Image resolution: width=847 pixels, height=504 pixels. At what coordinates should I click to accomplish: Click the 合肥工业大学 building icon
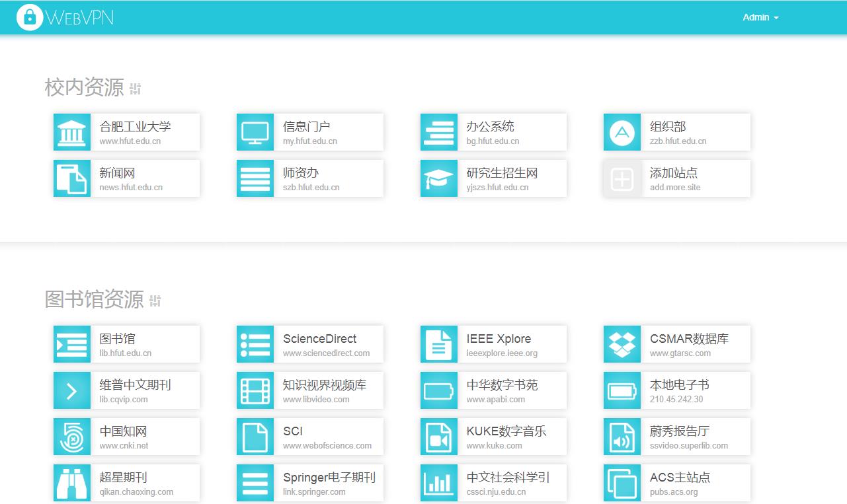(72, 132)
